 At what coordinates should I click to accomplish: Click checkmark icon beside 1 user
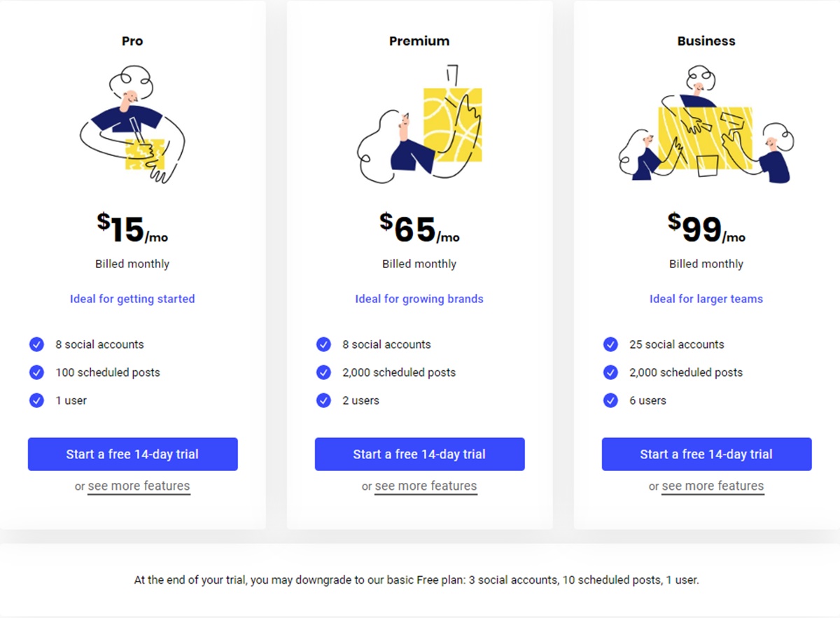36,400
